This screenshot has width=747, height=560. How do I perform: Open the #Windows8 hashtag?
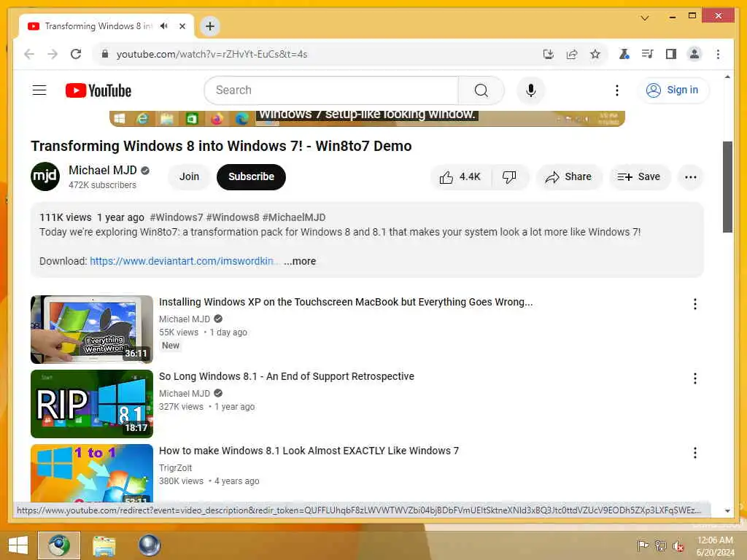coord(233,217)
